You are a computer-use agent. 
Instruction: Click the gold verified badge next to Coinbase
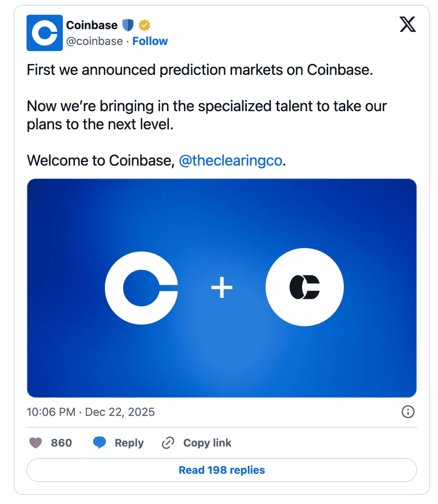click(144, 25)
